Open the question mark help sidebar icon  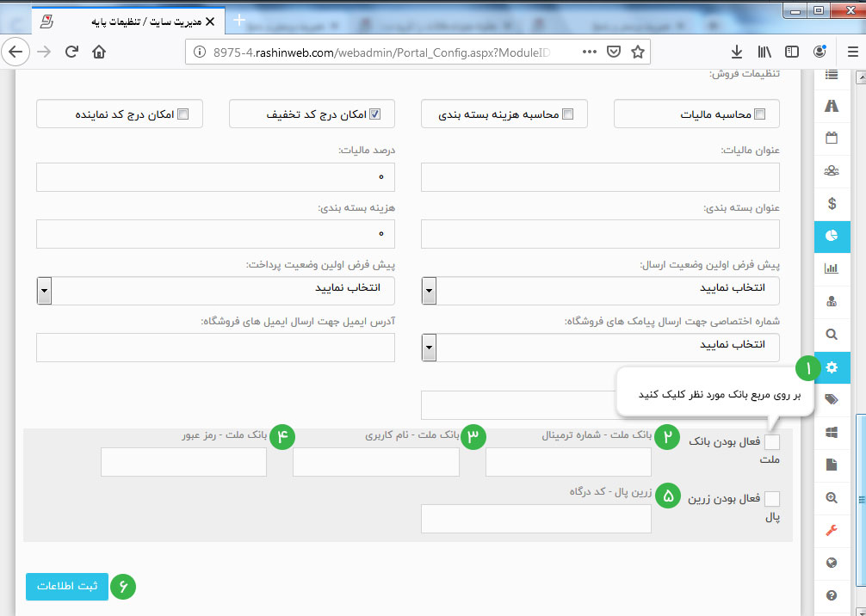coord(832,595)
